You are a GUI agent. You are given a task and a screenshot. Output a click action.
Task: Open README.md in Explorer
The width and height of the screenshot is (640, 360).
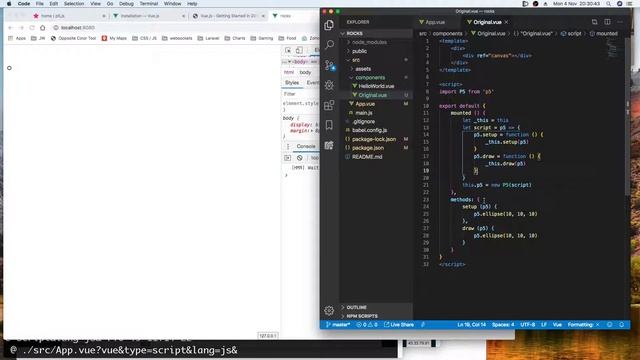(x=367, y=157)
